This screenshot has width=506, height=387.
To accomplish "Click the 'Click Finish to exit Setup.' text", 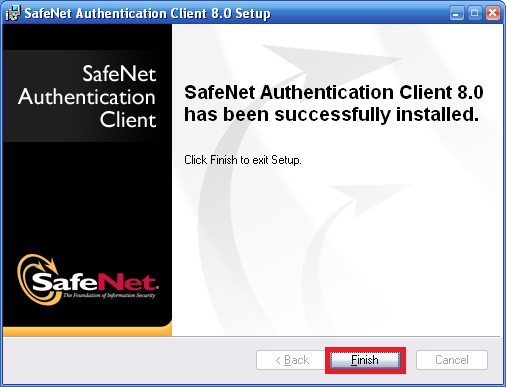I will coord(243,160).
